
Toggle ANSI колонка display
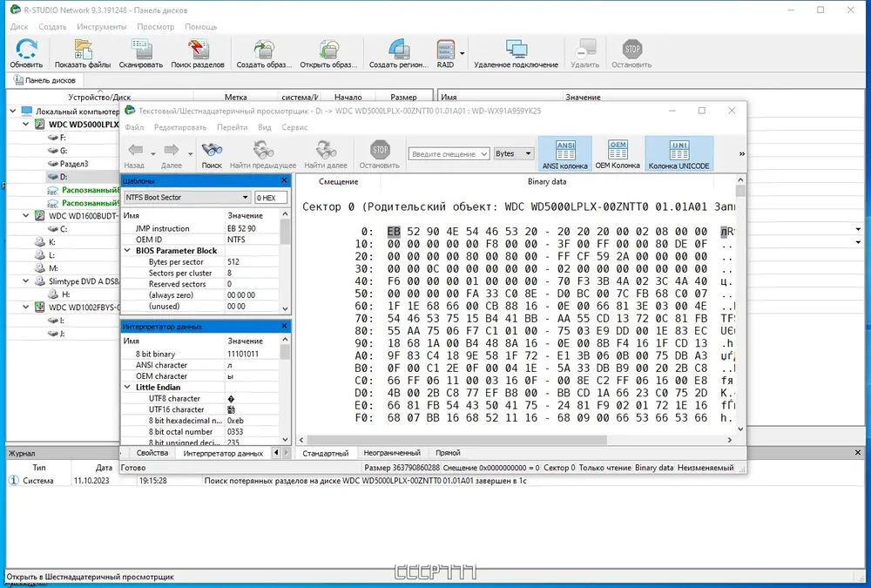565,153
